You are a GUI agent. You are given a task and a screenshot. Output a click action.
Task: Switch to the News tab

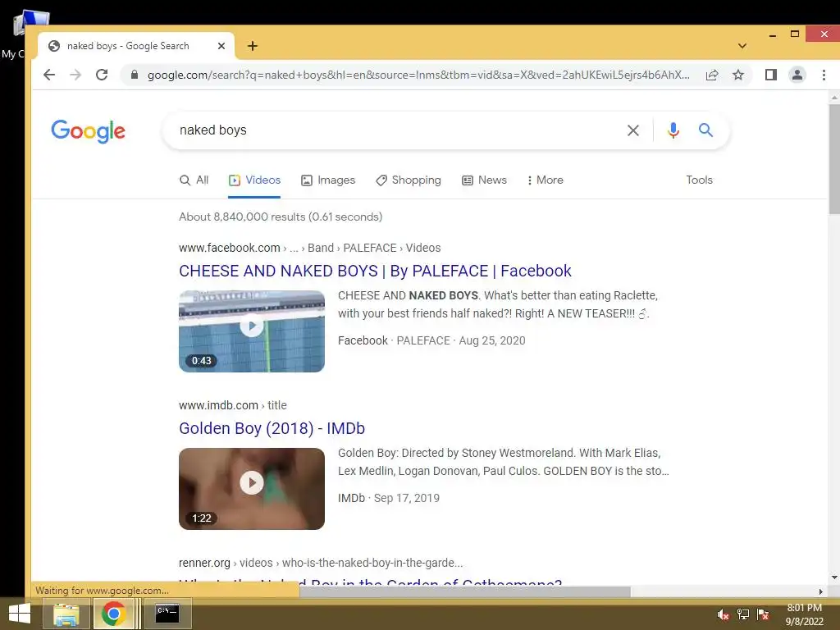click(484, 180)
